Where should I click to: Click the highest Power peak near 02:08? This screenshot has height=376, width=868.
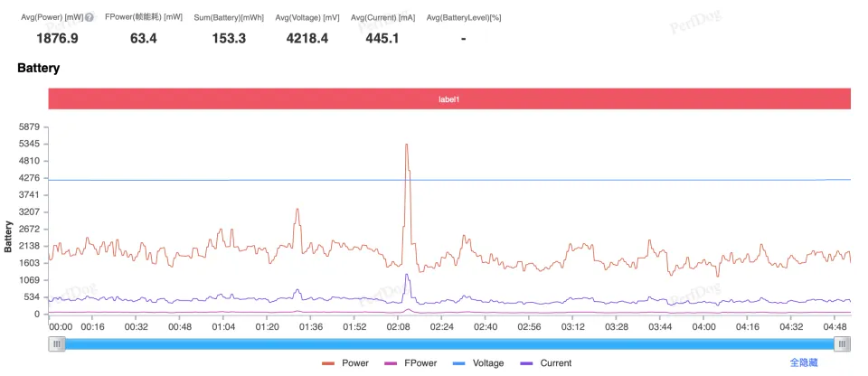click(407, 145)
